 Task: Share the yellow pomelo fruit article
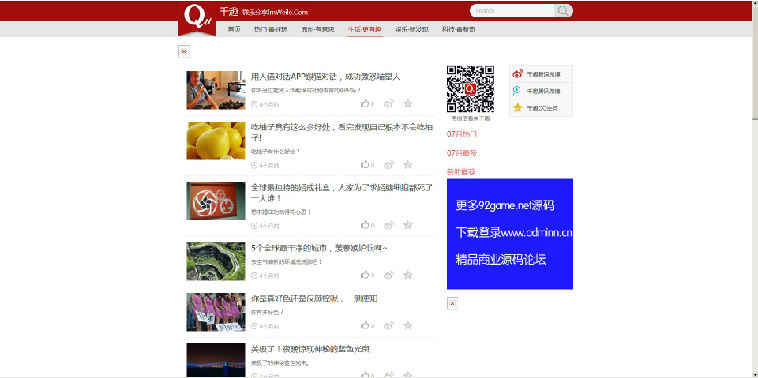[388, 165]
